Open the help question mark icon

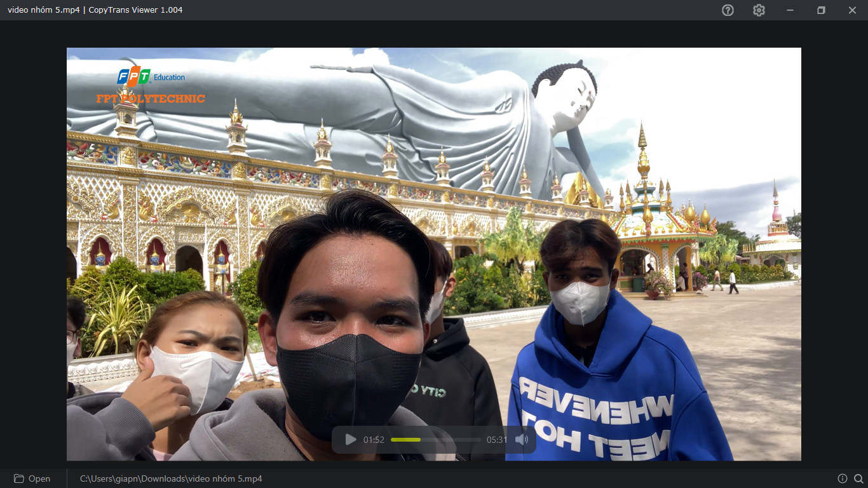(728, 10)
